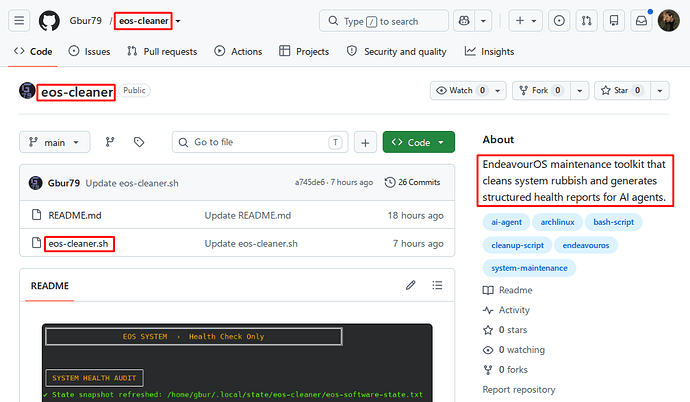Open Update README.md commit message

pyautogui.click(x=248, y=216)
